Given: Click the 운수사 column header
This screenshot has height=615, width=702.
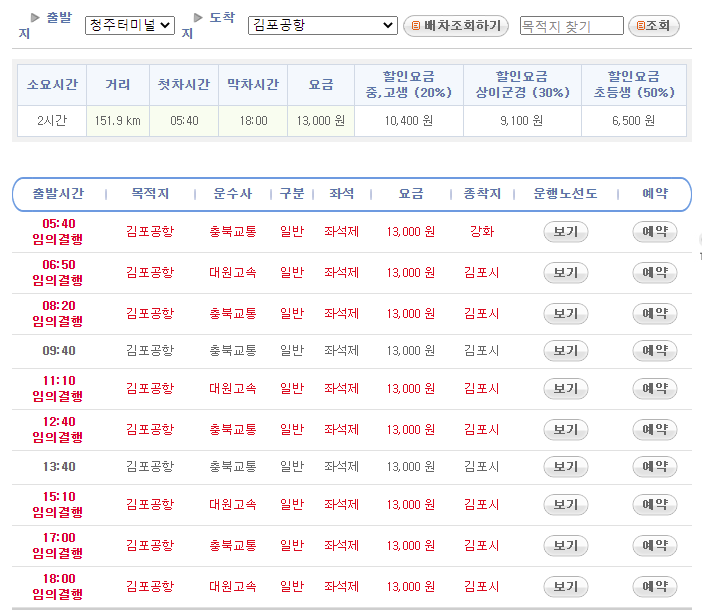Looking at the screenshot, I should [x=233, y=194].
